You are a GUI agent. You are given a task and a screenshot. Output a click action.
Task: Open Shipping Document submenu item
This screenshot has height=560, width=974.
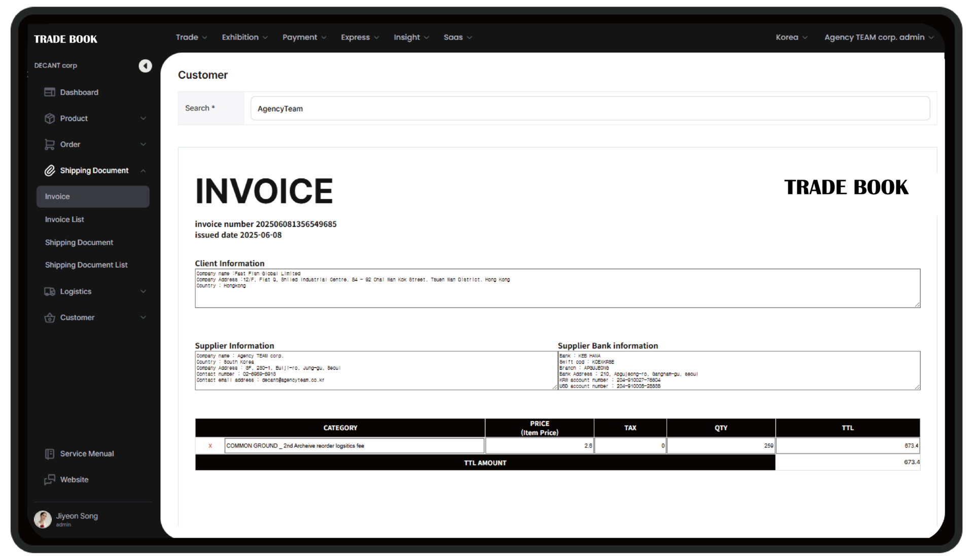pos(79,242)
